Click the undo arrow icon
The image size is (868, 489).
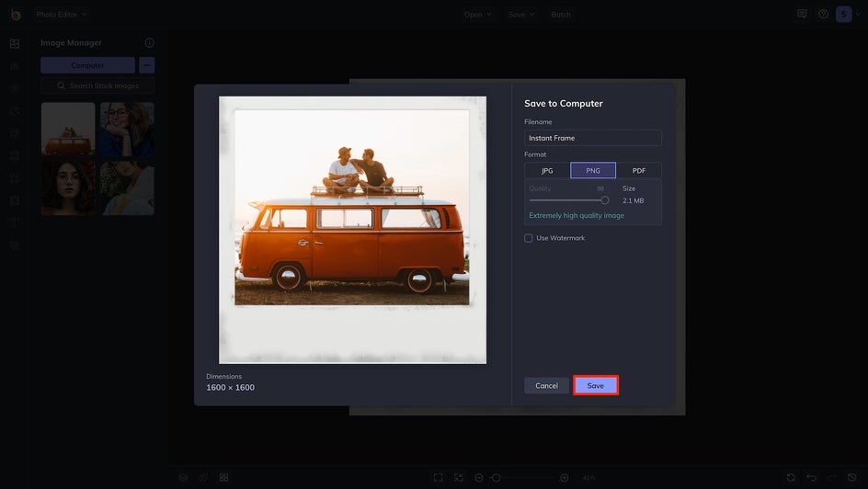[x=811, y=477]
